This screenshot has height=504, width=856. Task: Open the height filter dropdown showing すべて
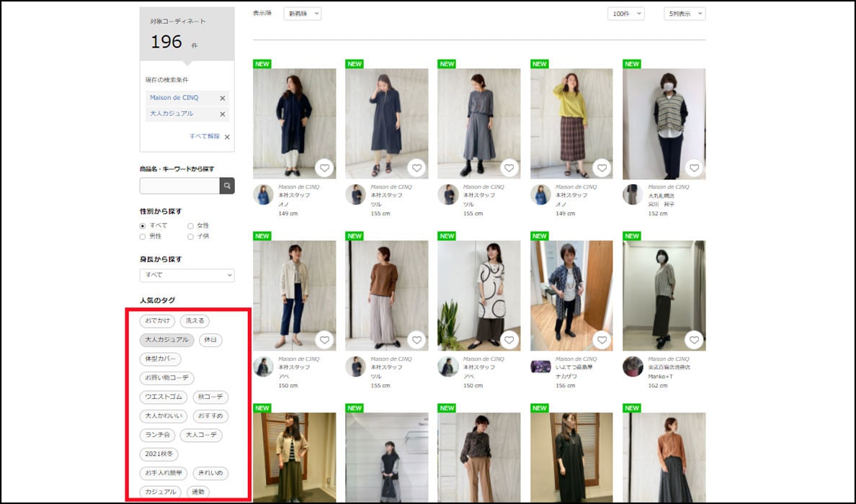(x=187, y=275)
